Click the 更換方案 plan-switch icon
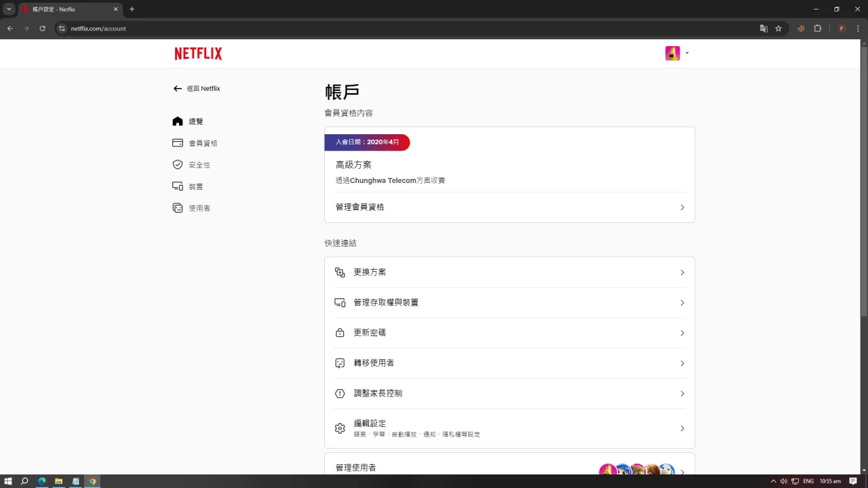Viewport: 868px width, 488px height. [340, 272]
